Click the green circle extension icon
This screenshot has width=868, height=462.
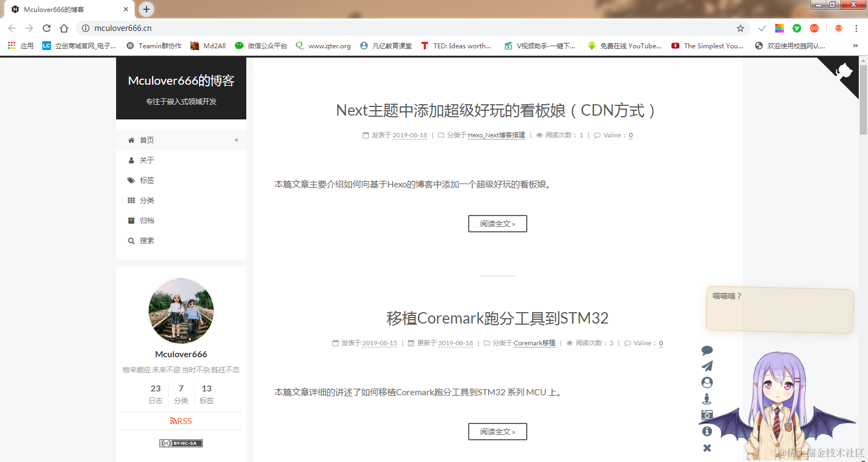point(797,28)
